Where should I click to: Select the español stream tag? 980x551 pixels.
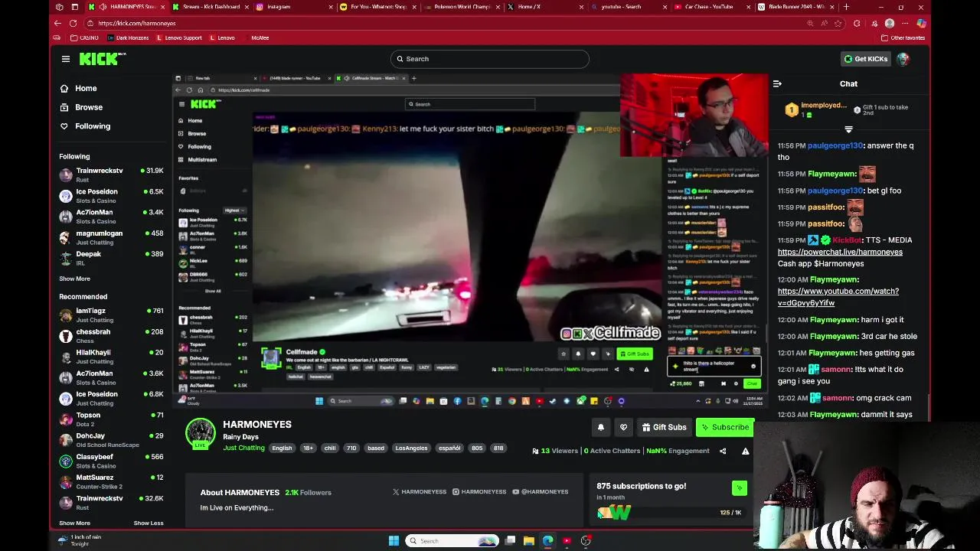pos(449,448)
